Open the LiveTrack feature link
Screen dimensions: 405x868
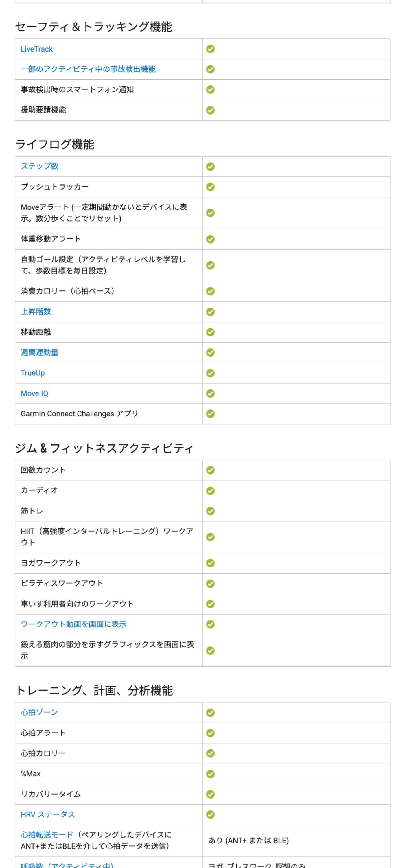[36, 49]
